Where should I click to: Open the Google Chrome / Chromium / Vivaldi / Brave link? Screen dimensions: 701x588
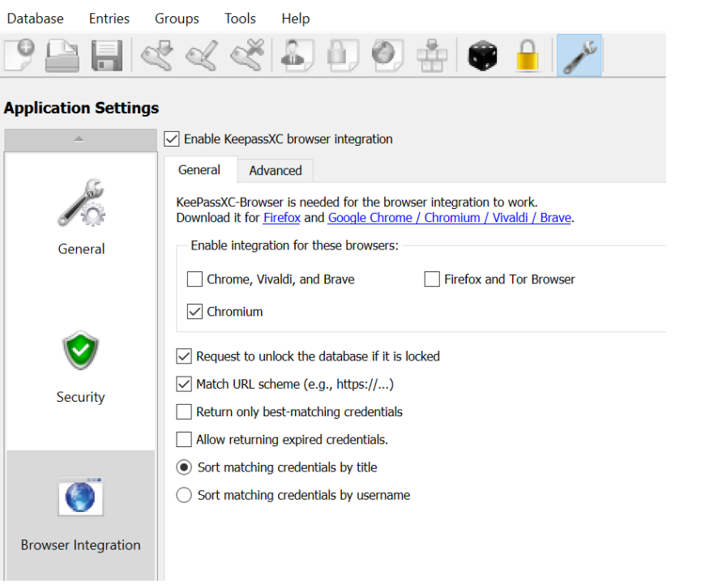(x=449, y=218)
